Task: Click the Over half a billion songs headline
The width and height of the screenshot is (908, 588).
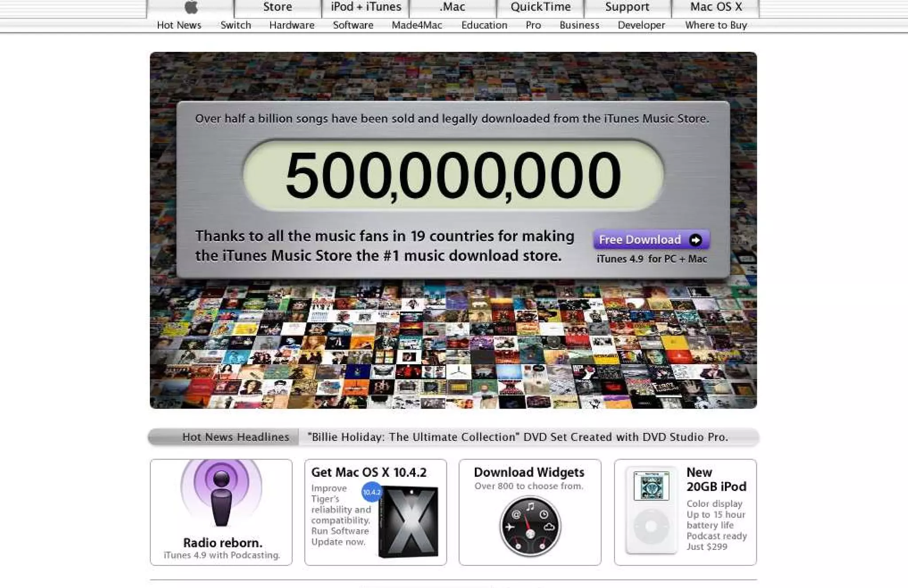Action: (x=452, y=119)
